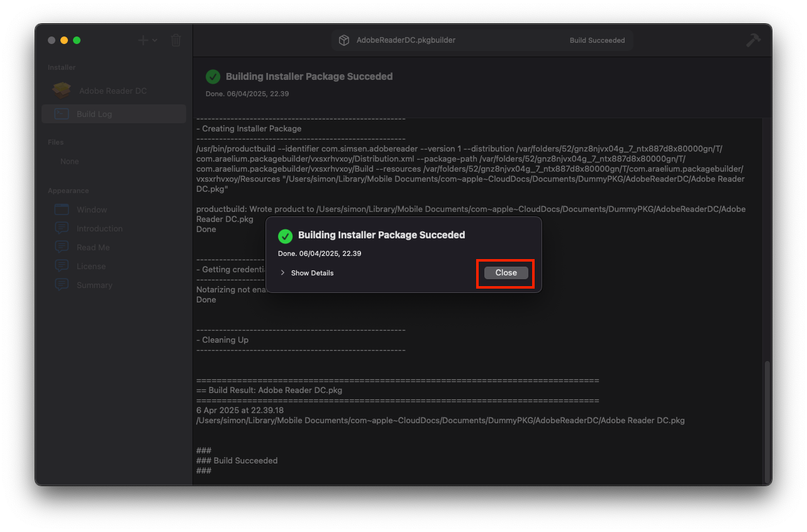Open the plus add menu in toolbar
The image size is (807, 532).
click(x=148, y=40)
